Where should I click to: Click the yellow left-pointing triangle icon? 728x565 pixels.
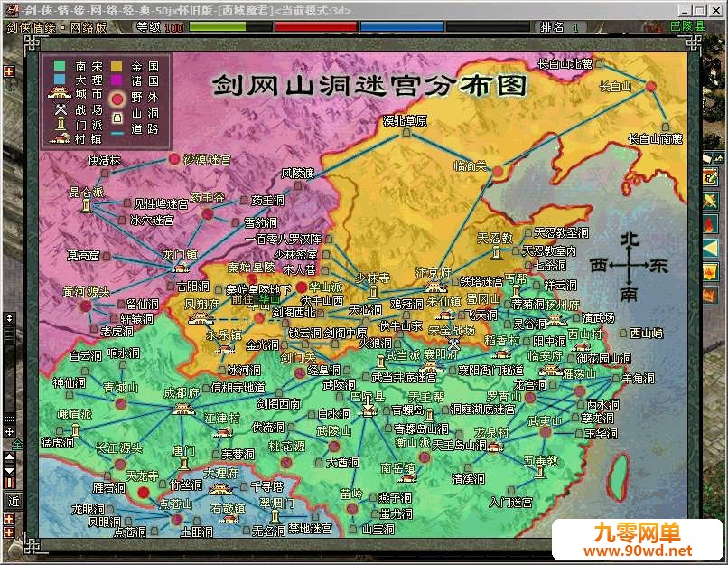(x=711, y=249)
